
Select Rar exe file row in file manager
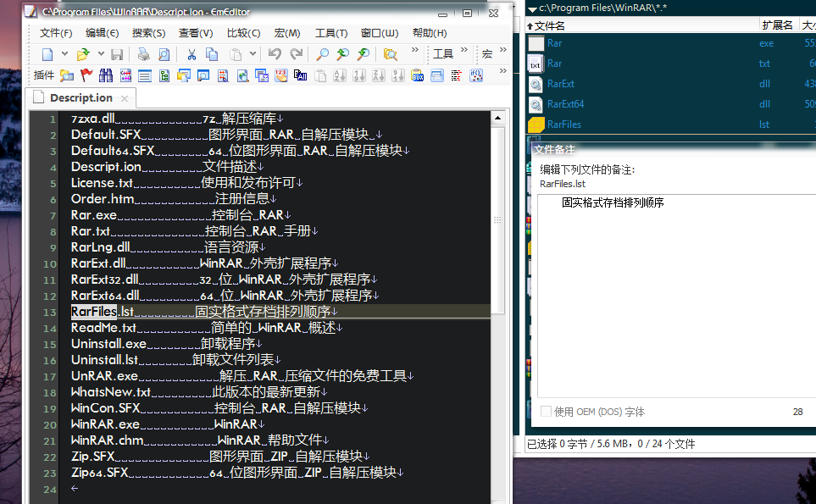[671, 43]
